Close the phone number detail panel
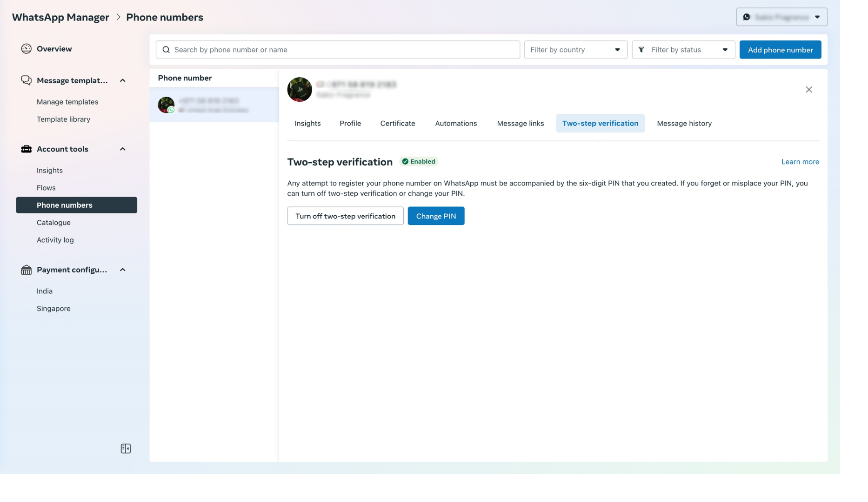 (x=809, y=90)
